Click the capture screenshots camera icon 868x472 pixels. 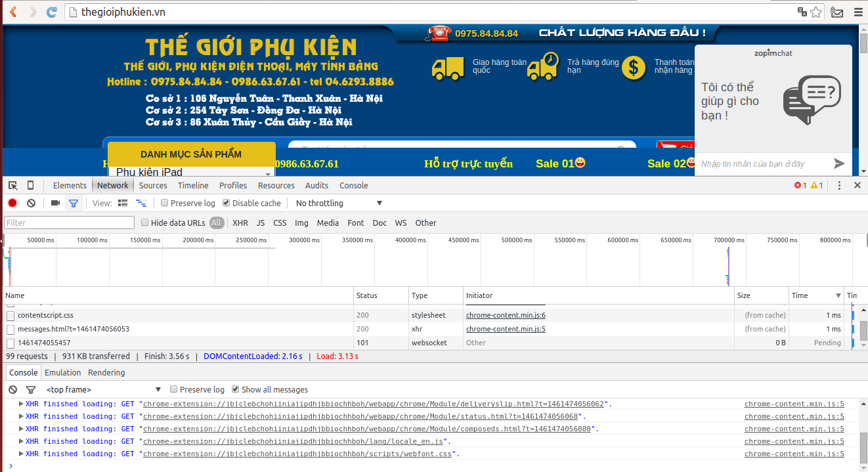click(55, 203)
